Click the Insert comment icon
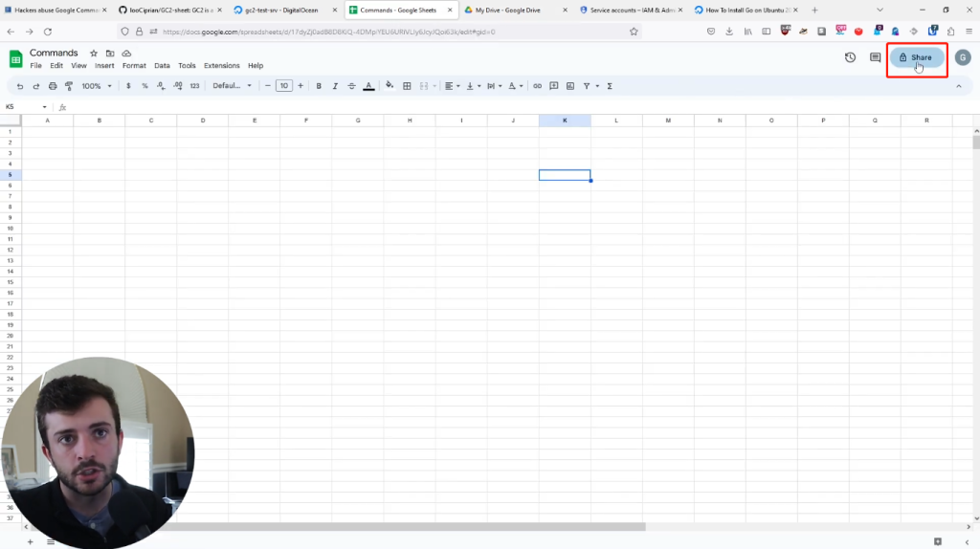The width and height of the screenshot is (980, 549). 554,86
